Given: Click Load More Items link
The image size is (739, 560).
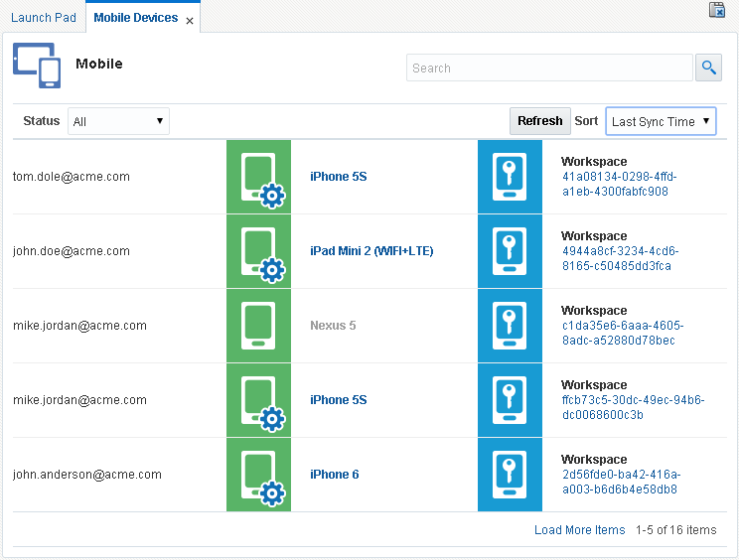Looking at the screenshot, I should [x=580, y=530].
